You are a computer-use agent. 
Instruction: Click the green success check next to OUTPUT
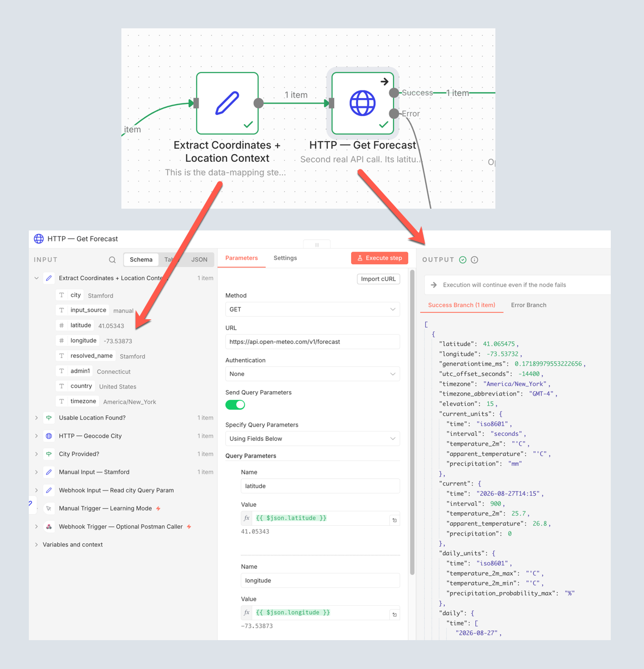[463, 260]
